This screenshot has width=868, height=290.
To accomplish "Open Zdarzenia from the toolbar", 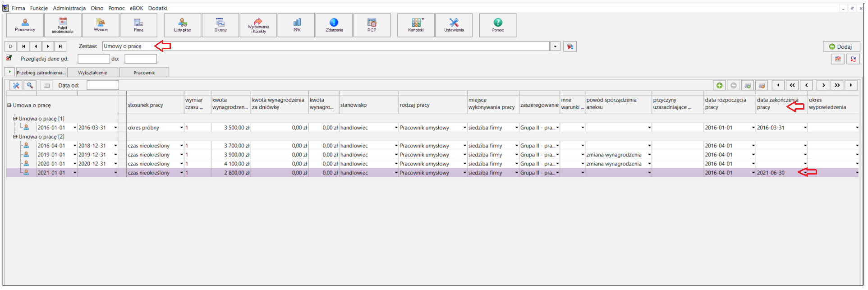I will pos(334,25).
